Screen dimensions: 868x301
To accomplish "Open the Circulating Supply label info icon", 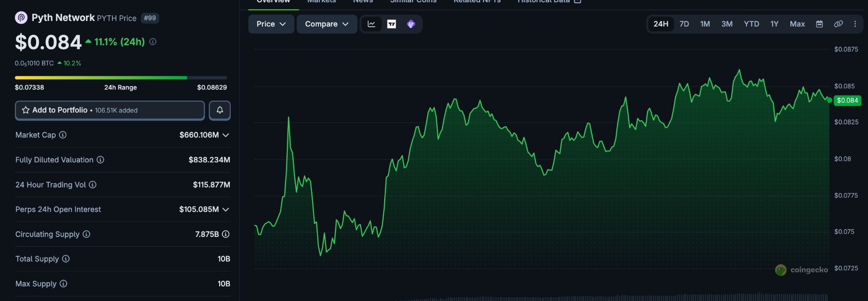I will pyautogui.click(x=86, y=234).
